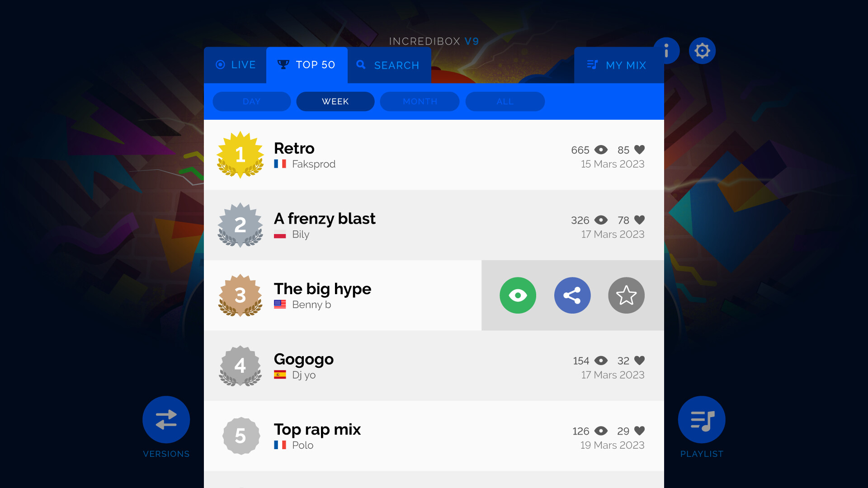Open the MONTH filter dropdown

click(x=420, y=101)
